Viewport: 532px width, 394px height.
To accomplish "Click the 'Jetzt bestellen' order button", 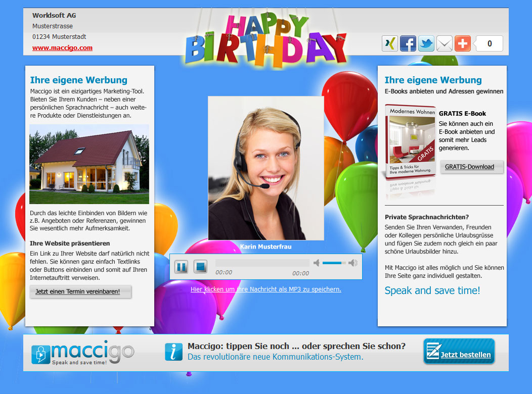I will tap(459, 352).
